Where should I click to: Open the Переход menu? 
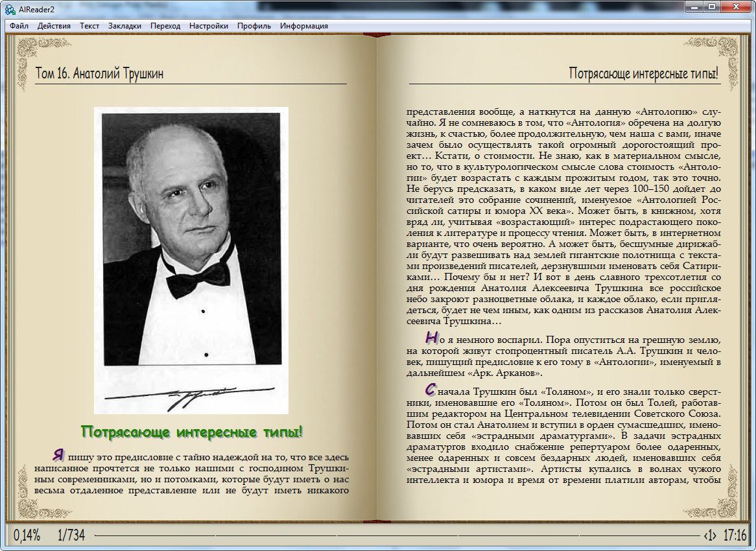pyautogui.click(x=165, y=26)
